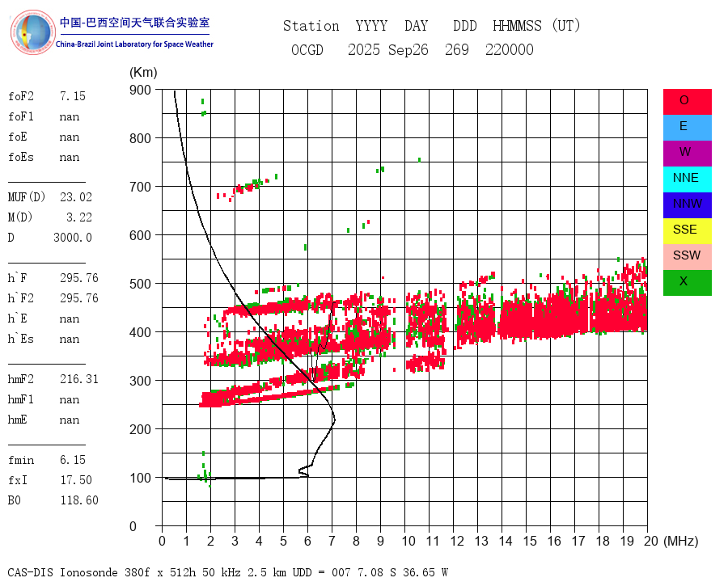Click the foF1 nan value
Screen dimensions: 728x582
(x=70, y=117)
